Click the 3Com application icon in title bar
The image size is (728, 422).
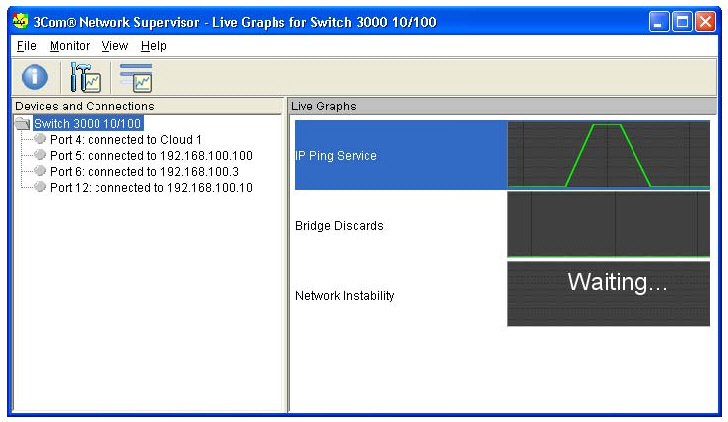(20, 21)
